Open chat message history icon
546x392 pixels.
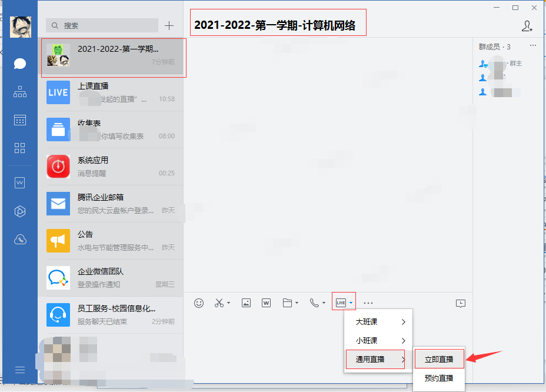pos(461,303)
